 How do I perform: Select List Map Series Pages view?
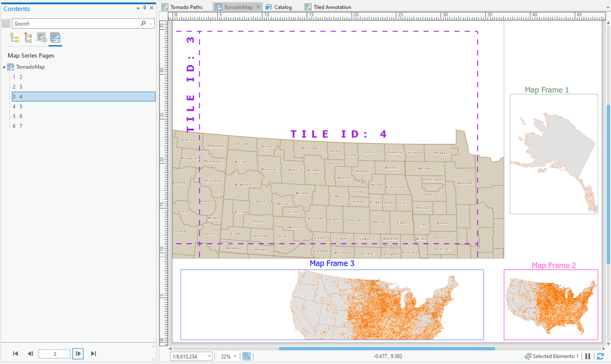click(x=55, y=38)
